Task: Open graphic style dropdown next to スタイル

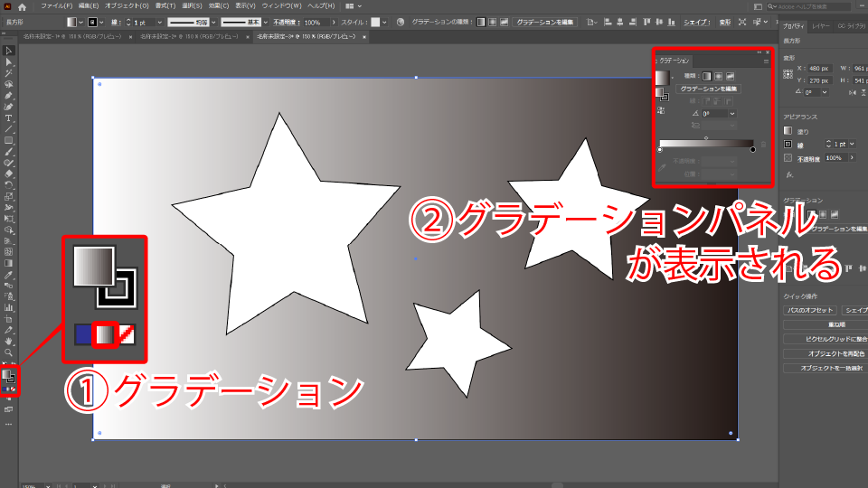Action: (x=384, y=22)
